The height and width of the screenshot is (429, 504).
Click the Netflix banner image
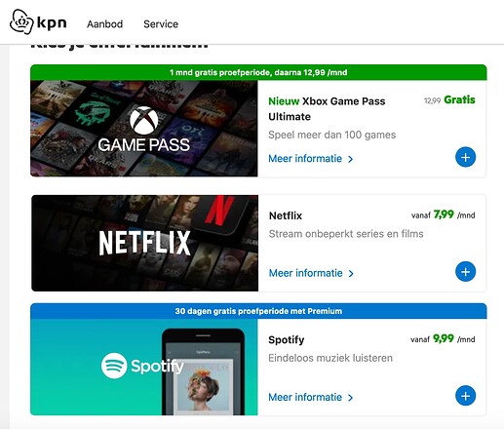click(145, 243)
